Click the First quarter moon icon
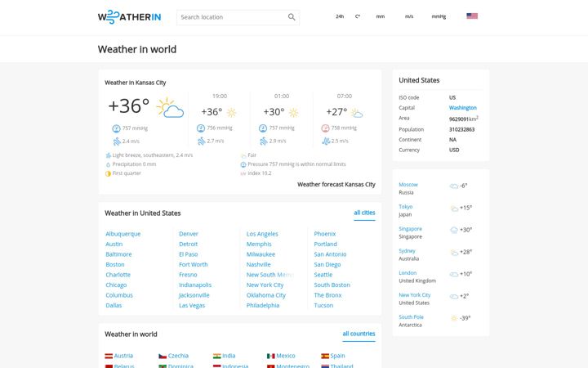The height and width of the screenshot is (368, 588). (108, 173)
